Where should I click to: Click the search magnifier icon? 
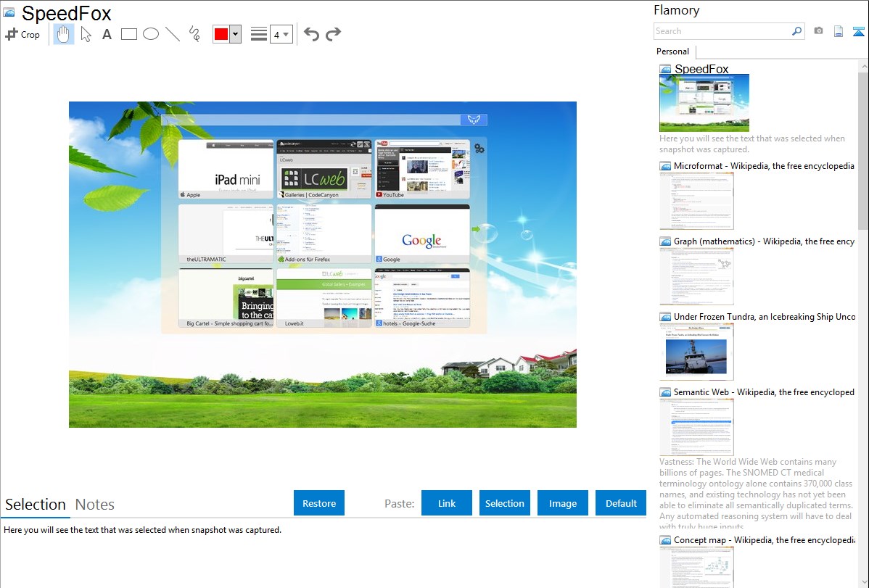coord(797,31)
